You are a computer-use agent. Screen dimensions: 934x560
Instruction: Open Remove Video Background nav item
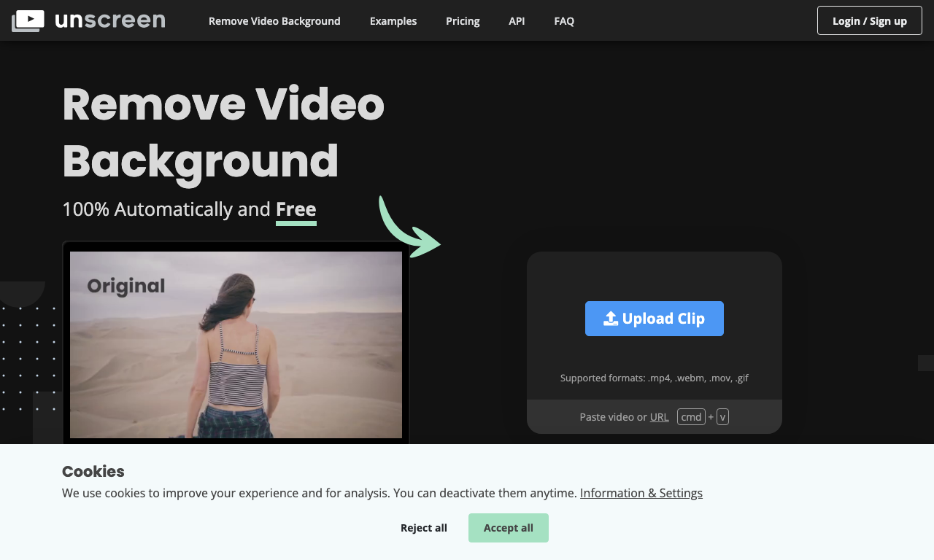tap(274, 21)
